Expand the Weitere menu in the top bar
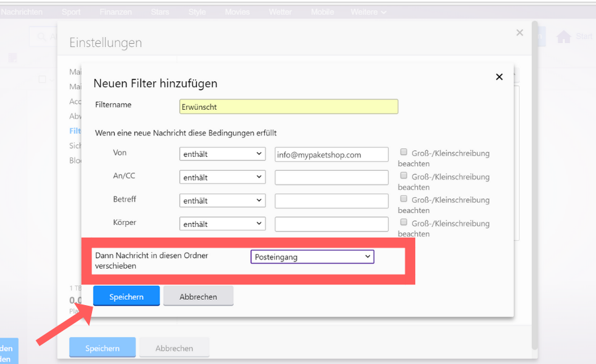596x364 pixels. pos(368,12)
